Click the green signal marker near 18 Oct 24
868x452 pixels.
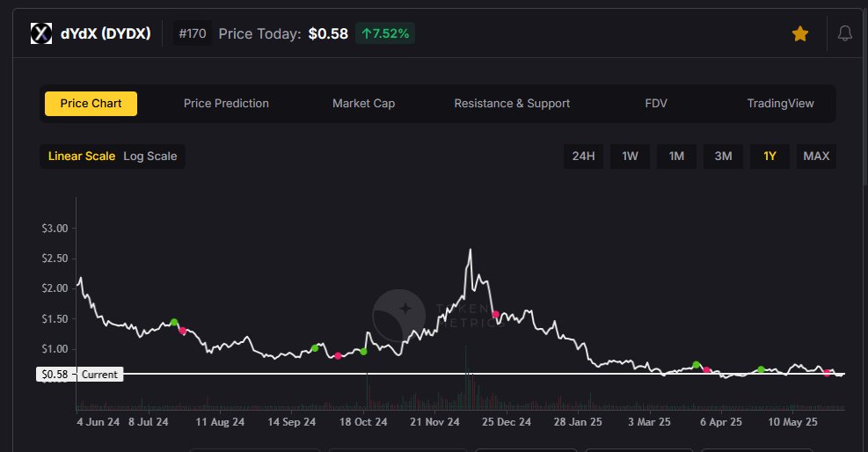point(363,351)
